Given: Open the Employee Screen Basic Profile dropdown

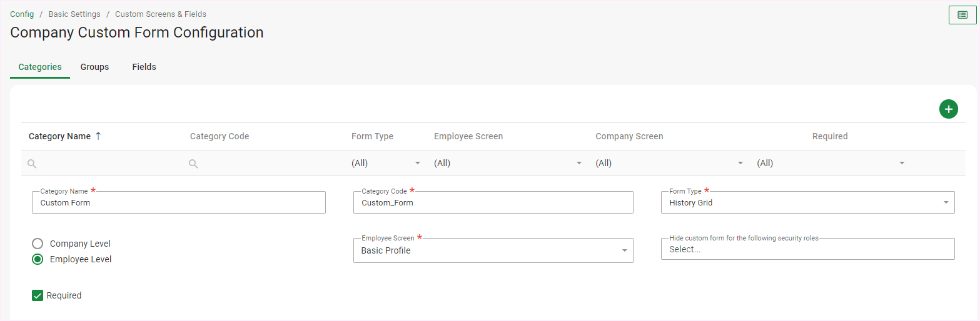Looking at the screenshot, I should [x=624, y=251].
